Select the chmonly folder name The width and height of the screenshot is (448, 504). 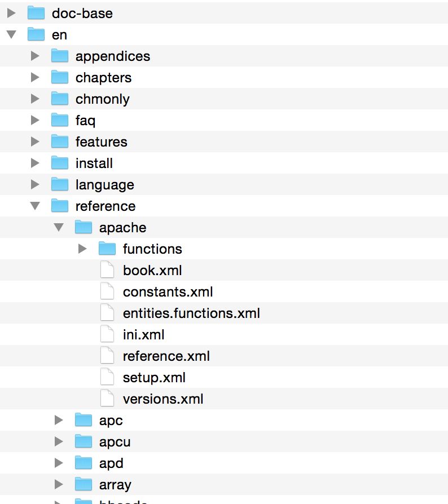pyautogui.click(x=103, y=99)
